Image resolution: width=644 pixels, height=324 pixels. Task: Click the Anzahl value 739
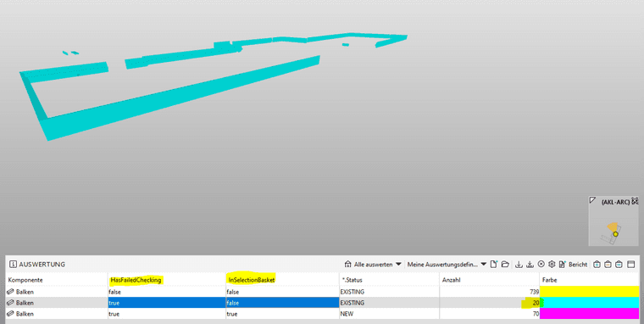pos(534,292)
